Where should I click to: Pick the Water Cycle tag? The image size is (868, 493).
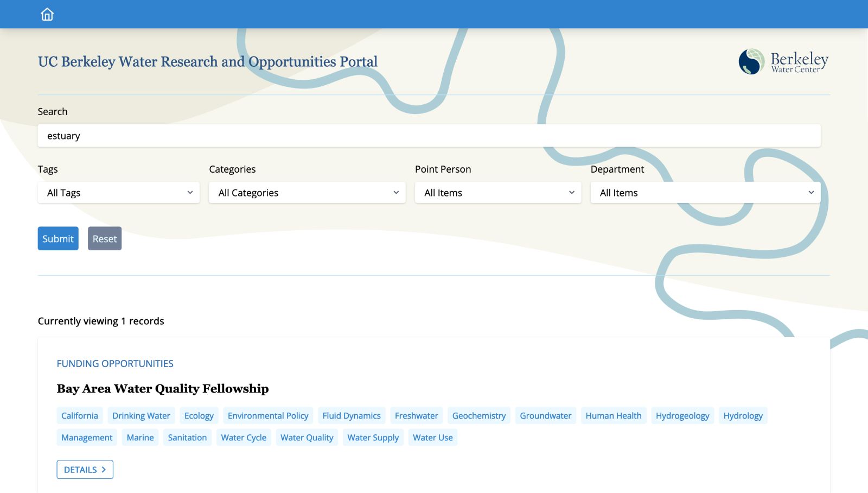point(244,438)
